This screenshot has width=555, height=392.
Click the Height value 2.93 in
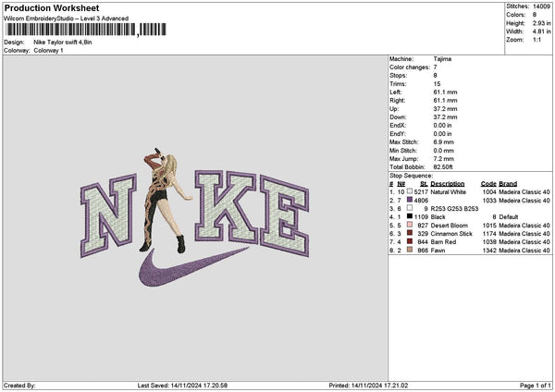[x=541, y=23]
